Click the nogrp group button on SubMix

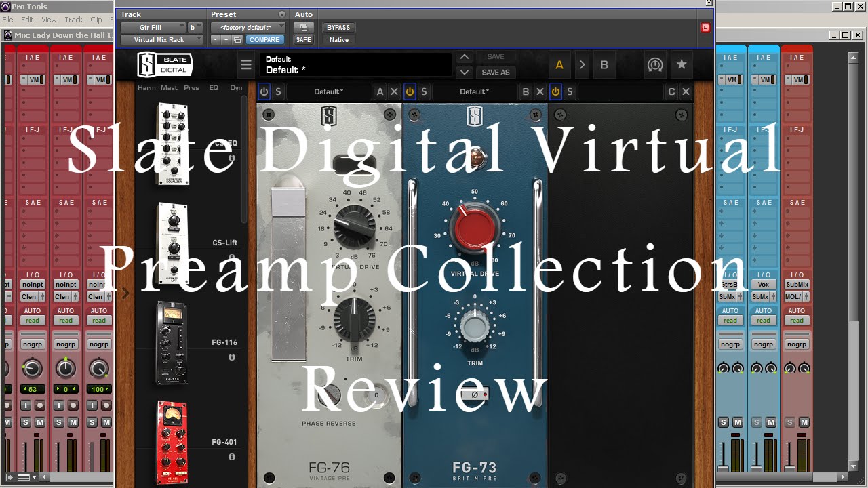(x=797, y=344)
